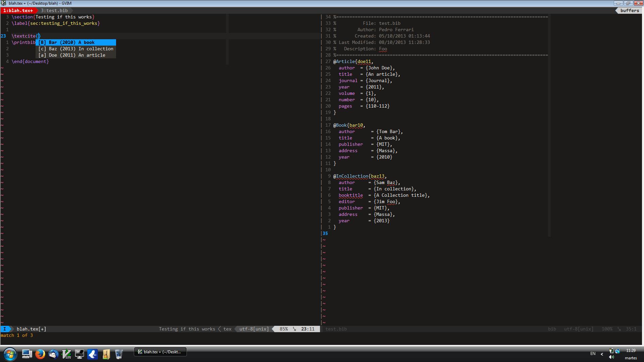Click 'author = {Sam Baz},' line
644x362 pixels.
coord(369,182)
